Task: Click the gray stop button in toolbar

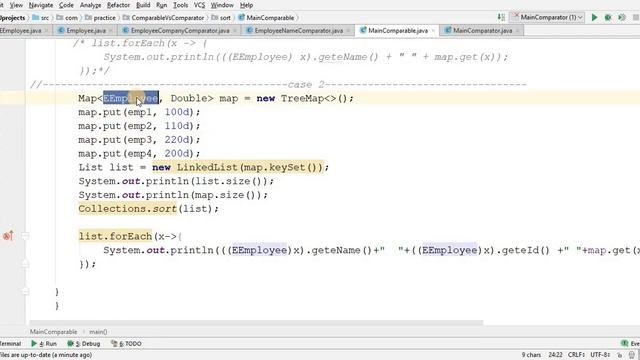Action: click(x=636, y=18)
